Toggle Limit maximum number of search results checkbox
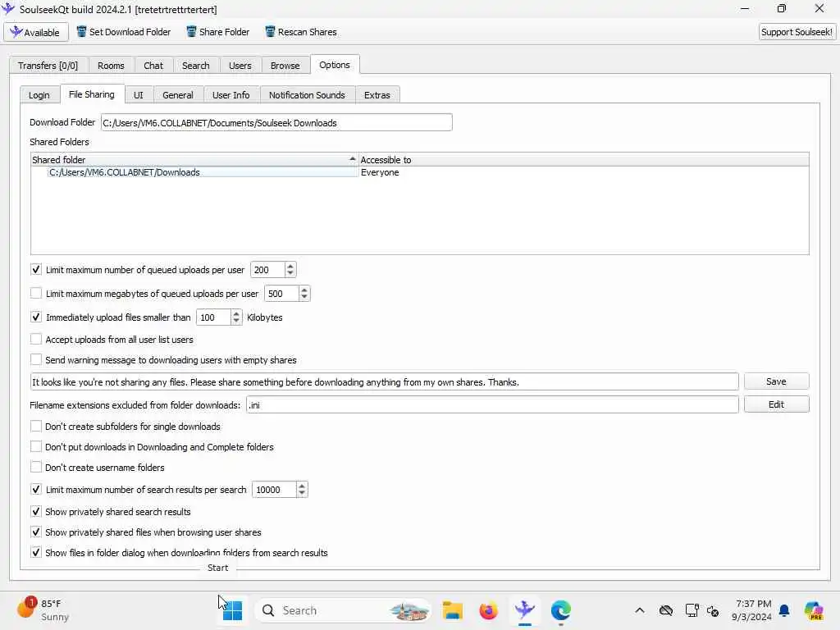Image resolution: width=840 pixels, height=630 pixels. 36,489
